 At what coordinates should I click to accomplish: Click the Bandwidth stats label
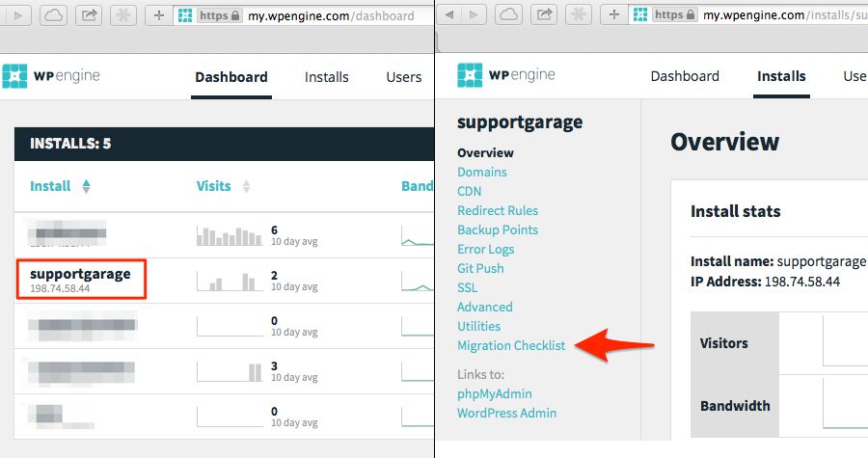pos(735,406)
